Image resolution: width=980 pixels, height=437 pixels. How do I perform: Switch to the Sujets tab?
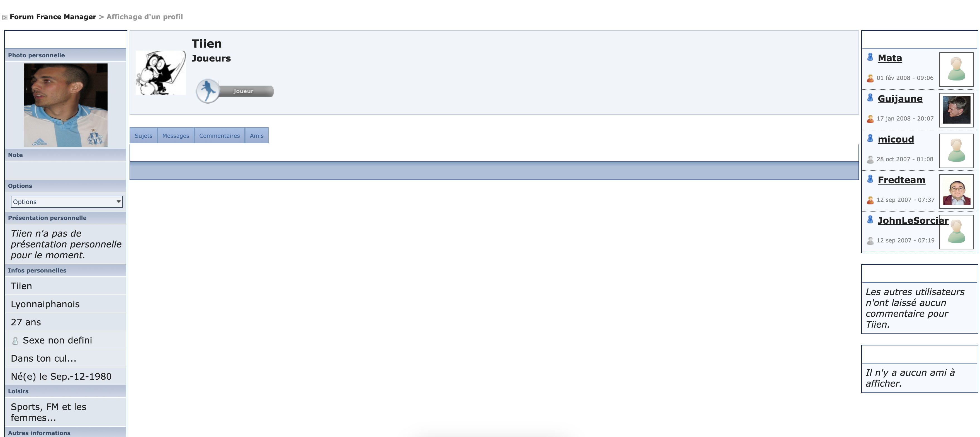144,136
